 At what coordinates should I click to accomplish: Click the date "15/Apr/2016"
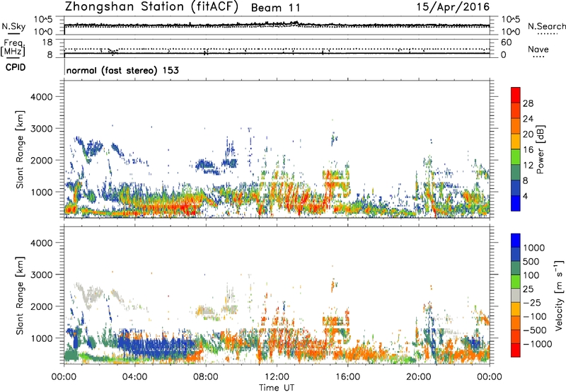tap(453, 7)
